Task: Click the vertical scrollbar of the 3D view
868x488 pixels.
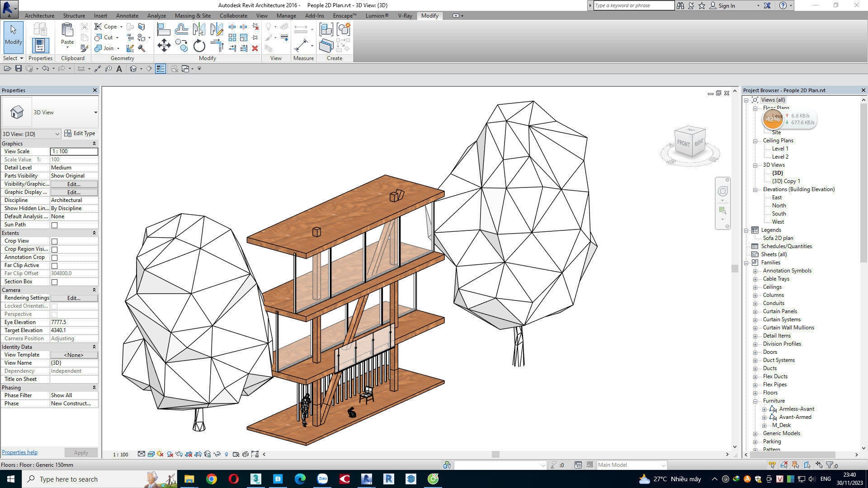Action: coord(735,269)
